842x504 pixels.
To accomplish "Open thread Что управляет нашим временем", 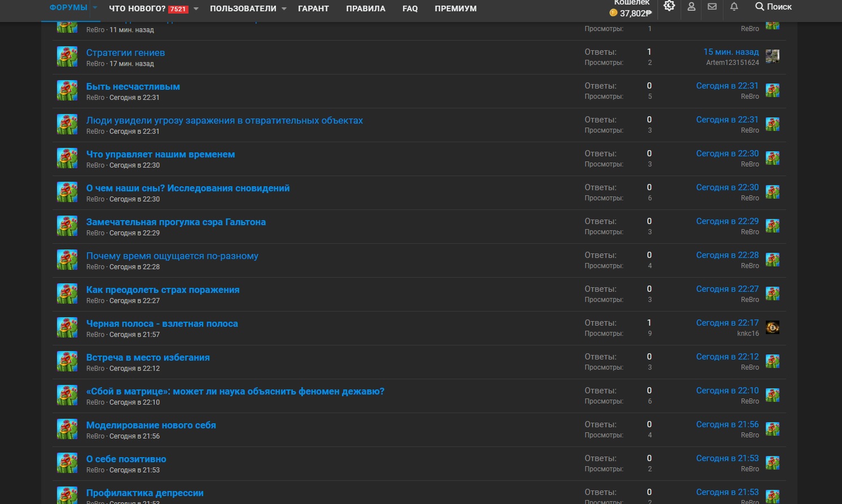I will (160, 154).
